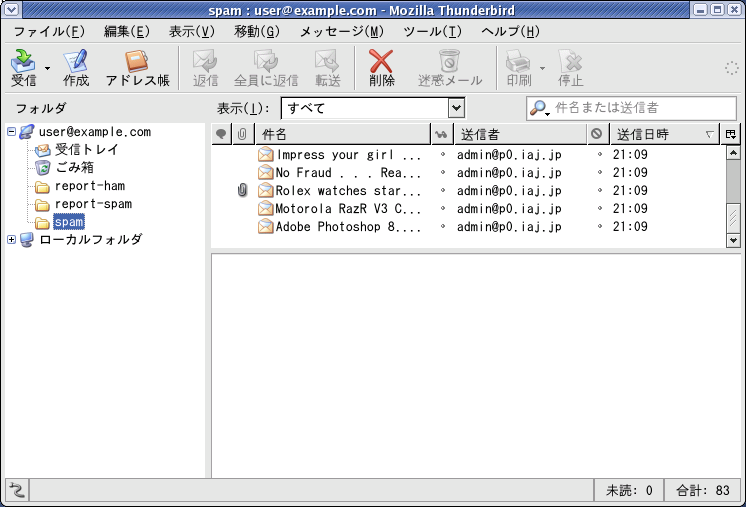
Task: Open the report-ham folder
Action: (90, 186)
